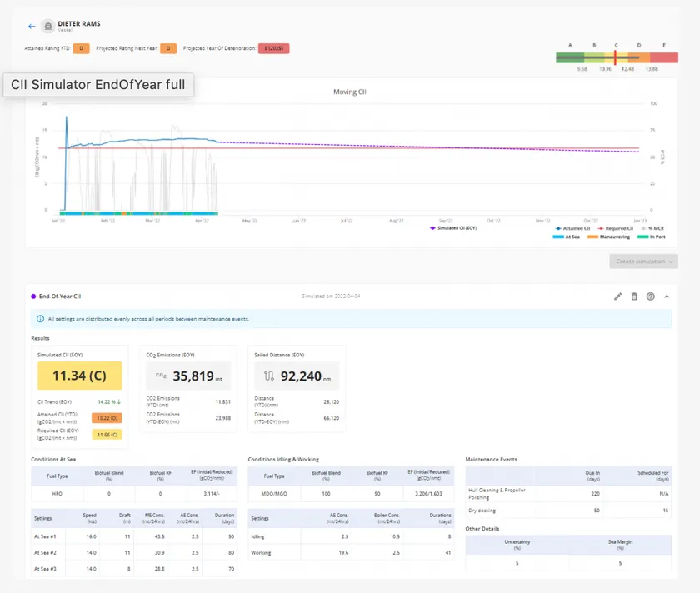Image resolution: width=700 pixels, height=593 pixels.
Task: Collapse the End-Of-Year CII panel with chevron
Action: point(667,296)
